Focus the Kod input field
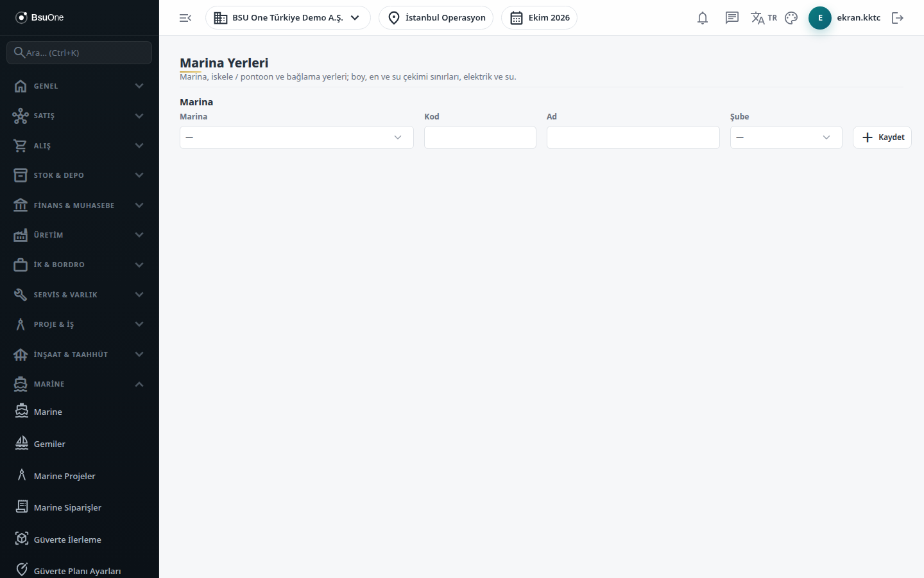924x578 pixels. coord(480,137)
